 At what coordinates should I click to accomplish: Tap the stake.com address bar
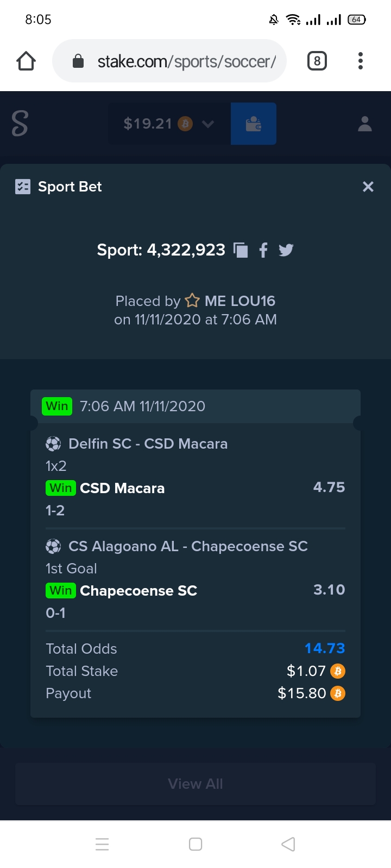click(x=169, y=61)
